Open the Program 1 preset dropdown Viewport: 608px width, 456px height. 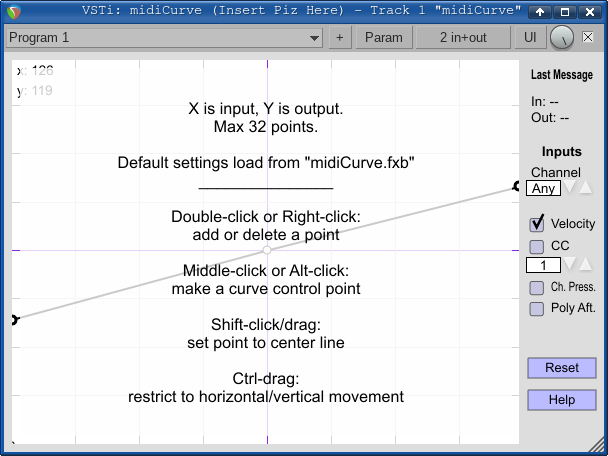(x=164, y=38)
